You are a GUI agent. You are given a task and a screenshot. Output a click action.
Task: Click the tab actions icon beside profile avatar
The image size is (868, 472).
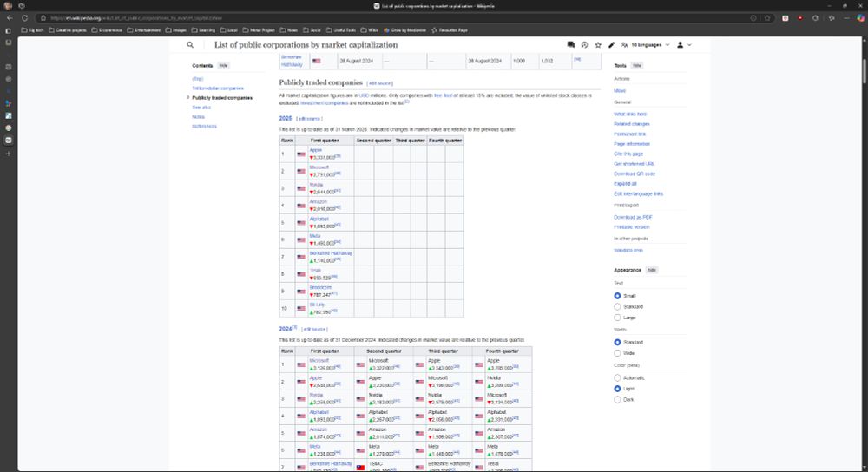tap(22, 5)
